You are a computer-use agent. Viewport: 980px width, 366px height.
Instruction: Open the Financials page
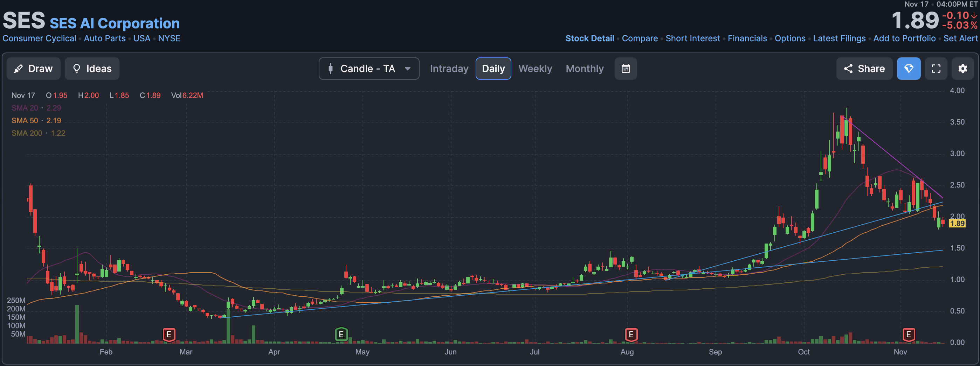747,38
